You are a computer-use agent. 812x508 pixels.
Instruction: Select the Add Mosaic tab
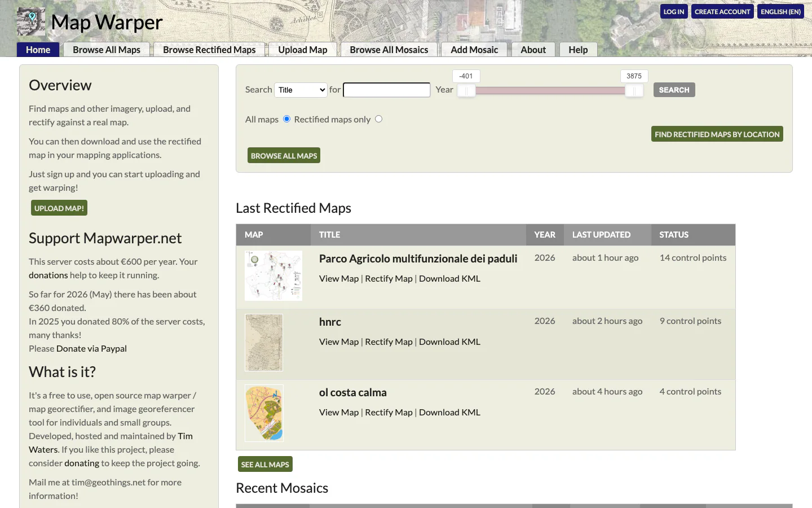[474, 50]
